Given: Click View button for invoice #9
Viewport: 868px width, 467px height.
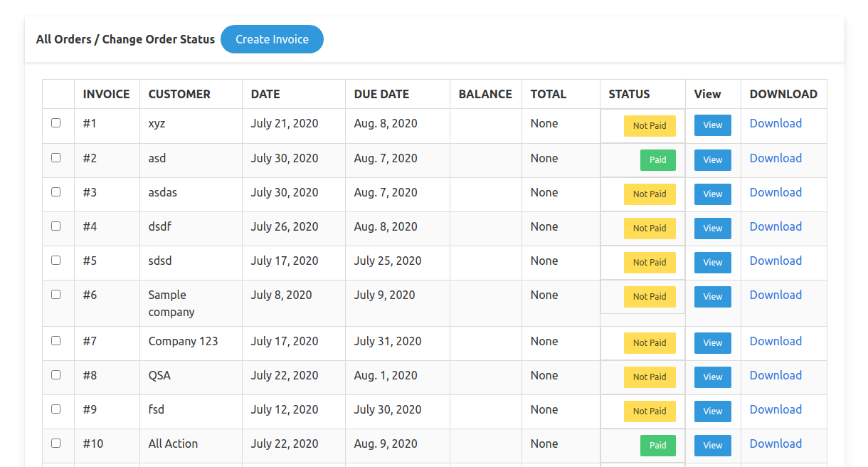Looking at the screenshot, I should pyautogui.click(x=712, y=411).
